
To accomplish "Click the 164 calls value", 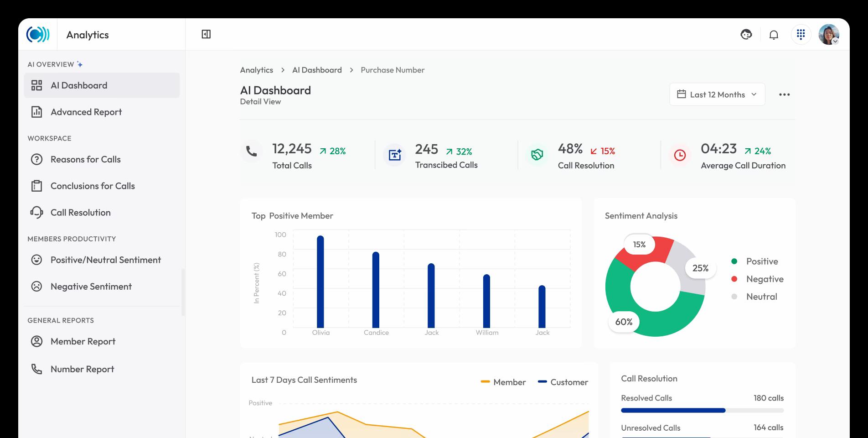I will [x=769, y=428].
